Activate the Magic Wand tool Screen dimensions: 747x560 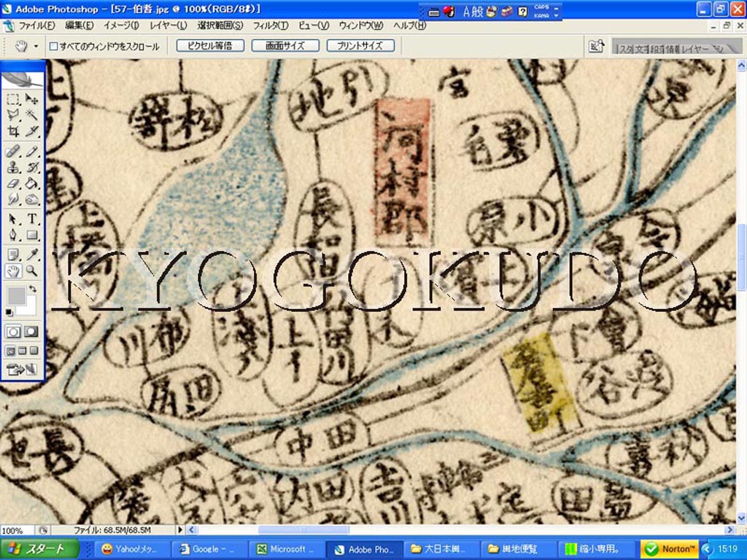click(31, 114)
